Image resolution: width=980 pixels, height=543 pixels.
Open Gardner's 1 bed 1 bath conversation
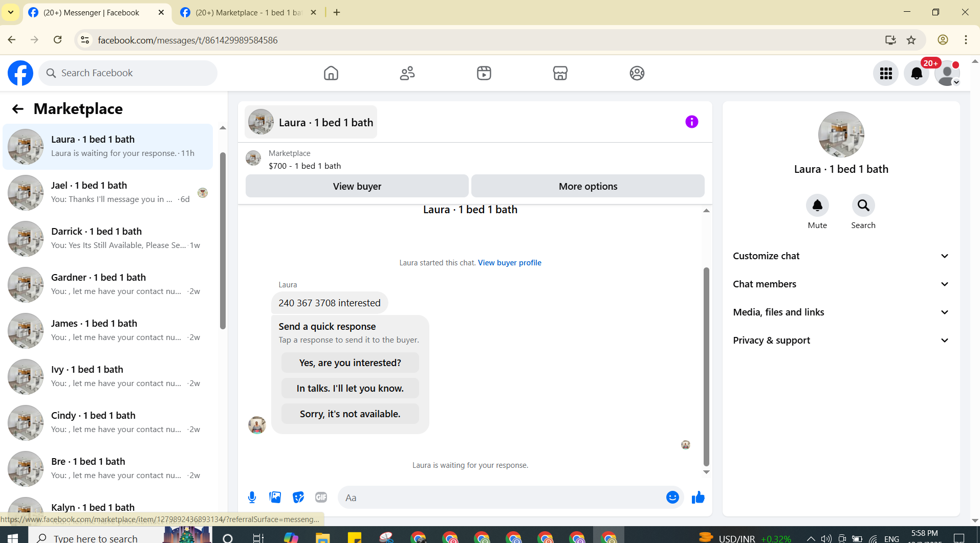point(108,285)
